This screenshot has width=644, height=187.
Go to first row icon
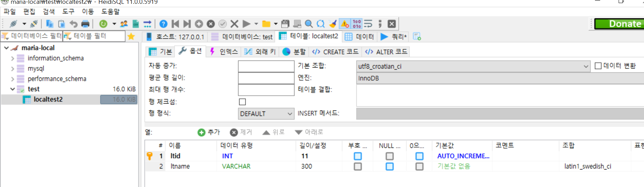coord(175,24)
